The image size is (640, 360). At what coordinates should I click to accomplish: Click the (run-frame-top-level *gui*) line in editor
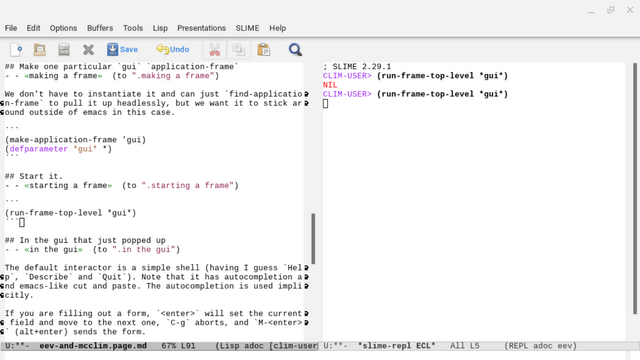coord(71,213)
